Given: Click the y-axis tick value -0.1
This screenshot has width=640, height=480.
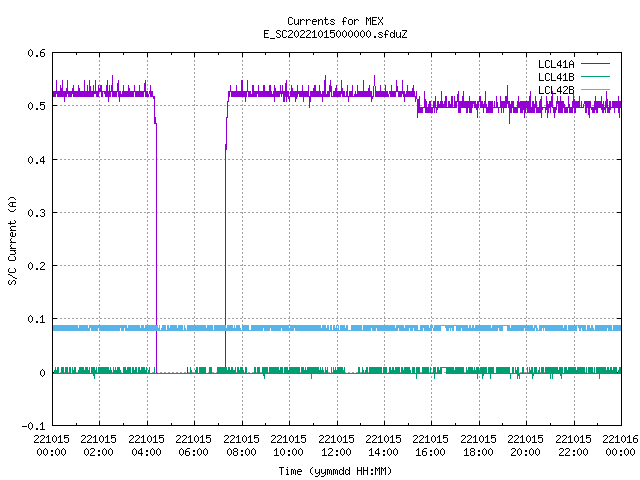Looking at the screenshot, I should tap(33, 426).
